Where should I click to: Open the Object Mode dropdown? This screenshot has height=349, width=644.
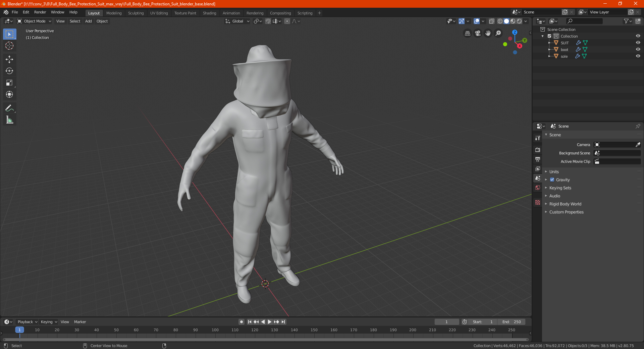tap(34, 21)
